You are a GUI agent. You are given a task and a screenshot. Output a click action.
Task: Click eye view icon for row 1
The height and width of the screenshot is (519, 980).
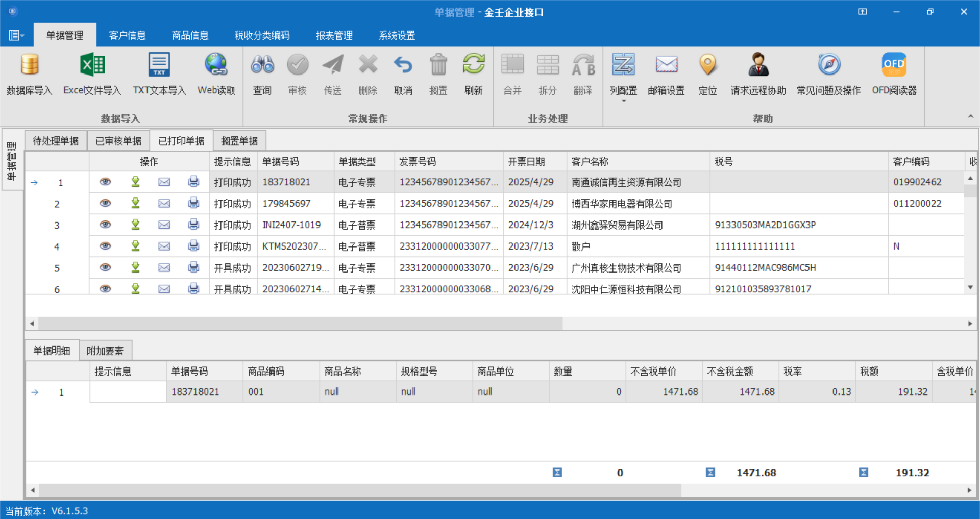tap(105, 182)
